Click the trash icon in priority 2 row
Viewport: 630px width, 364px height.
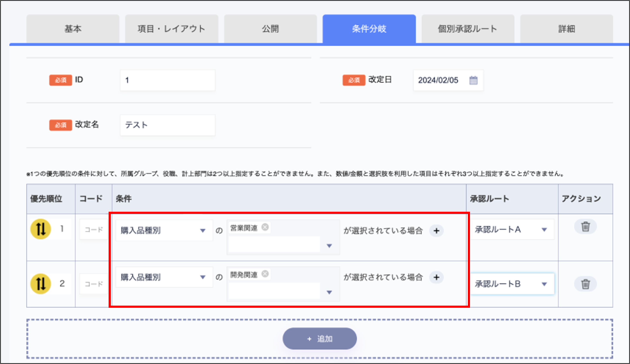tap(585, 284)
